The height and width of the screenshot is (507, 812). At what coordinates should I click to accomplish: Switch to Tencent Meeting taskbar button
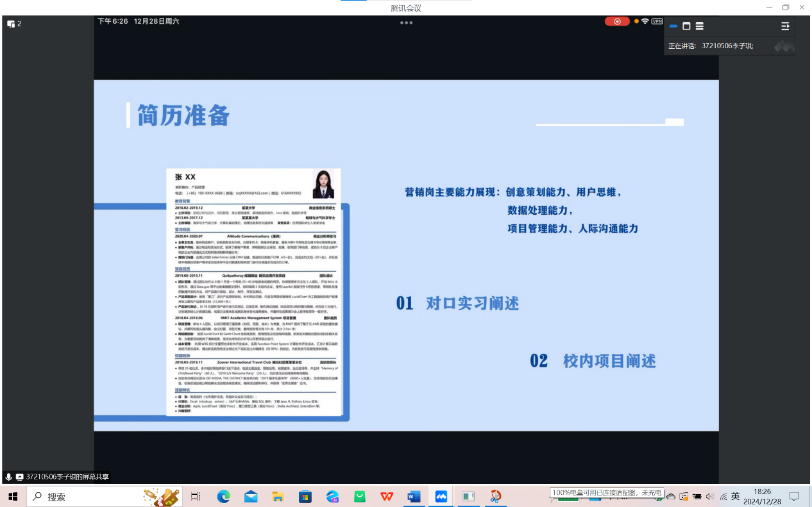pyautogui.click(x=441, y=496)
